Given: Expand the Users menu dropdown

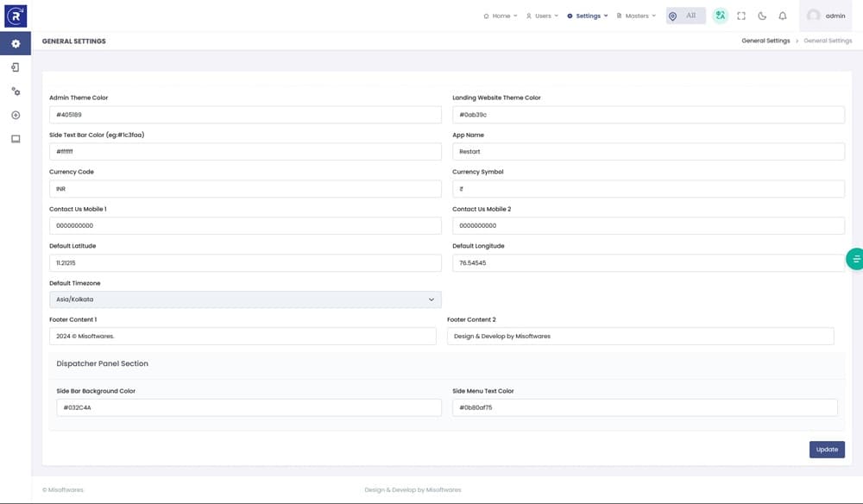Looking at the screenshot, I should click(x=543, y=16).
